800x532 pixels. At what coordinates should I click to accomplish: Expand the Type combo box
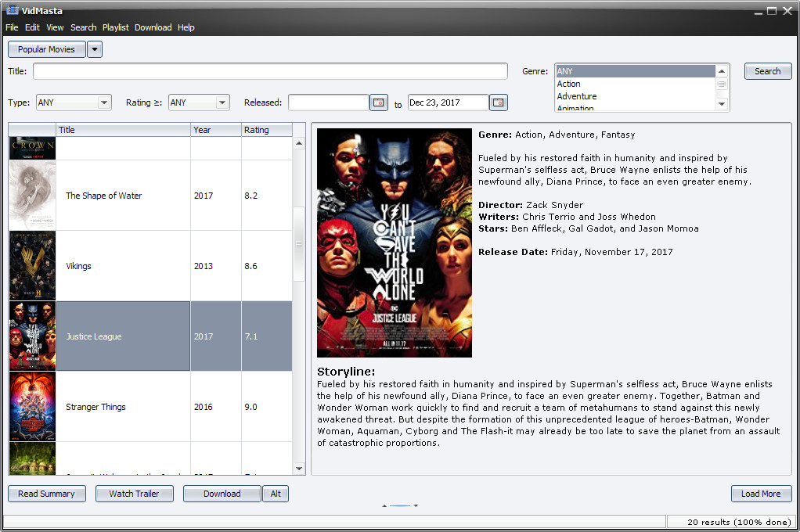(x=104, y=102)
